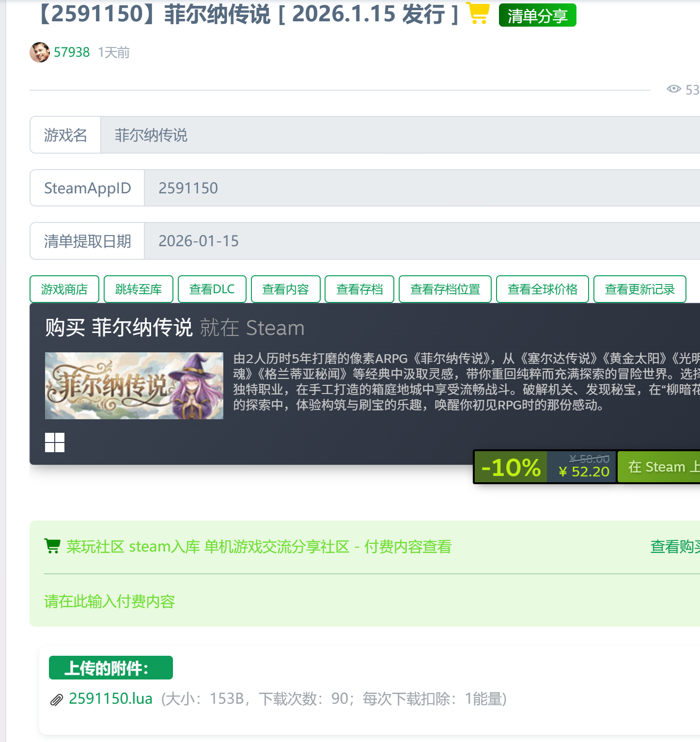The height and width of the screenshot is (742, 700).
Task: Download the 2591150.lua attachment
Action: pyautogui.click(x=110, y=699)
